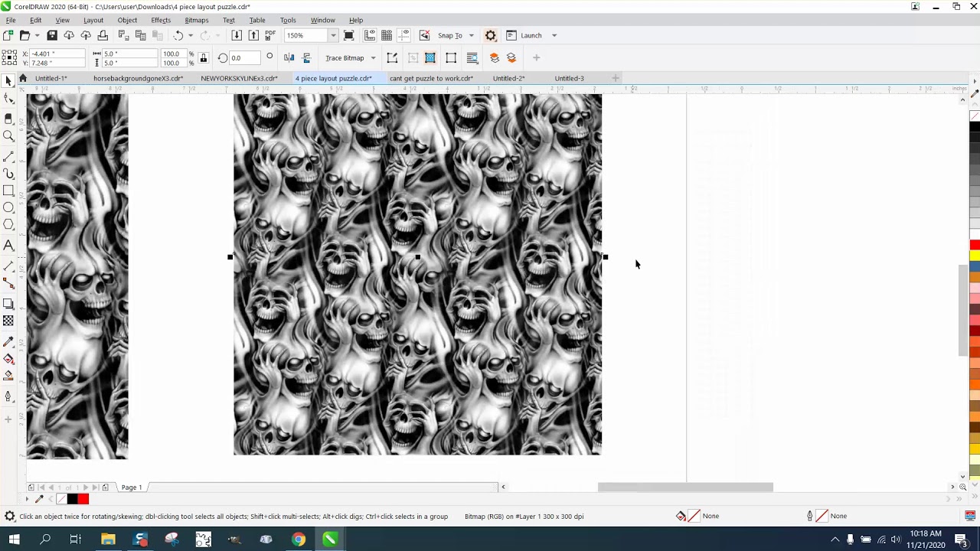
Task: Select the Smart Fill tool
Action: [x=8, y=376]
